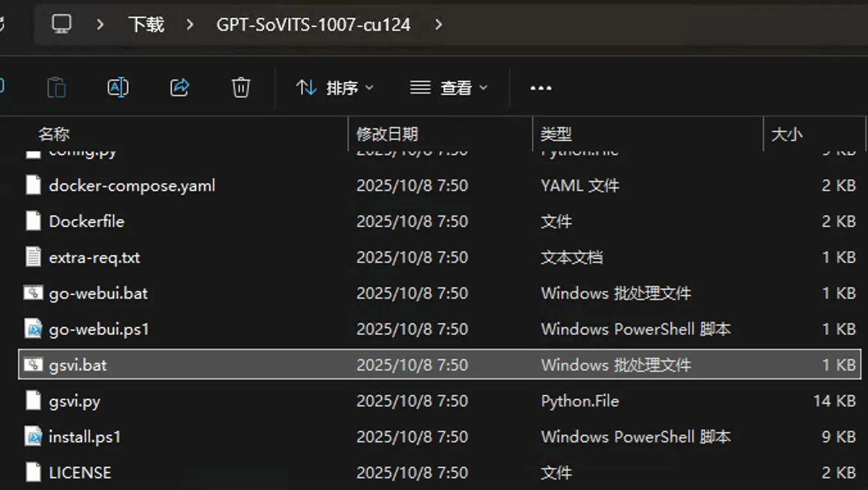
Task: Click the Share icon in toolbar
Action: pos(179,87)
